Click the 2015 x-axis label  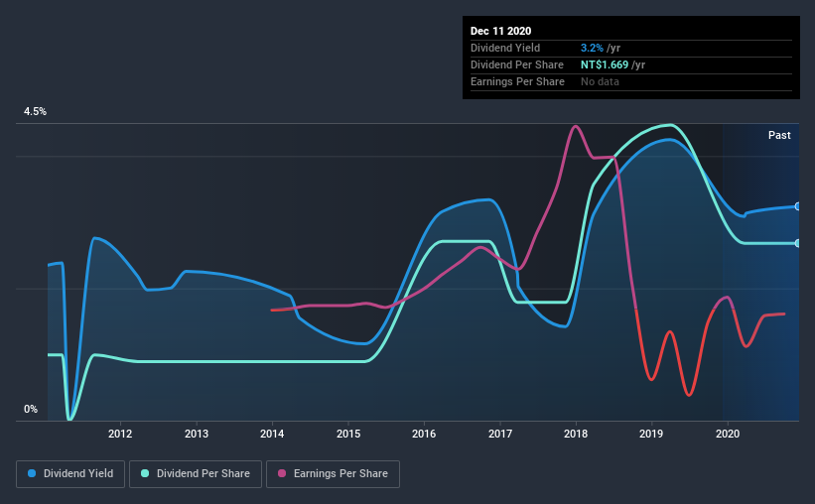click(x=348, y=434)
